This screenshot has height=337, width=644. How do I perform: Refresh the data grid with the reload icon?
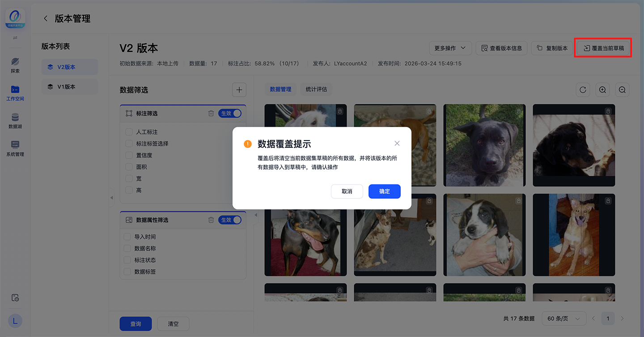(x=583, y=90)
